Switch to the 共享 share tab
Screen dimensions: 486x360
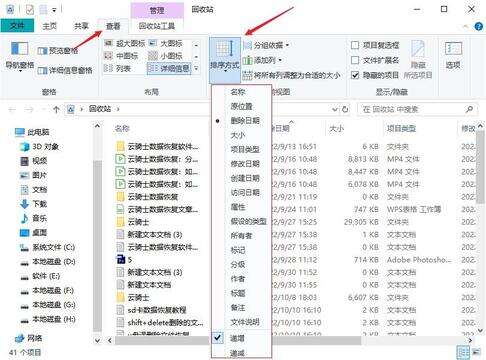pos(81,26)
